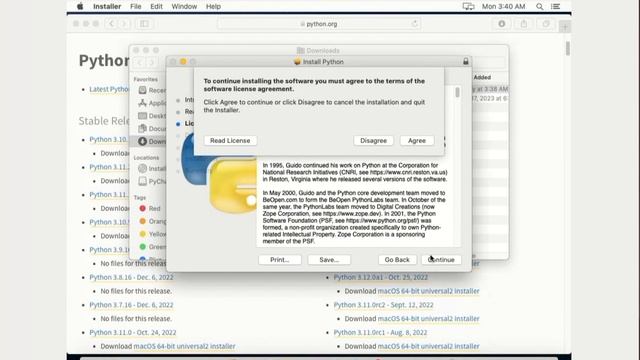
Task: Open the File menu
Action: [136, 6]
